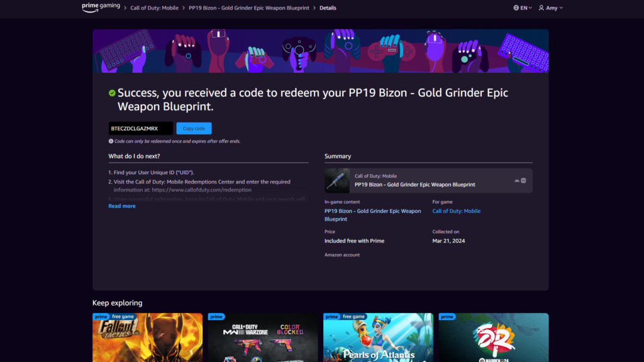Expand the Amy account menu
This screenshot has height=362, width=644.
tap(551, 8)
